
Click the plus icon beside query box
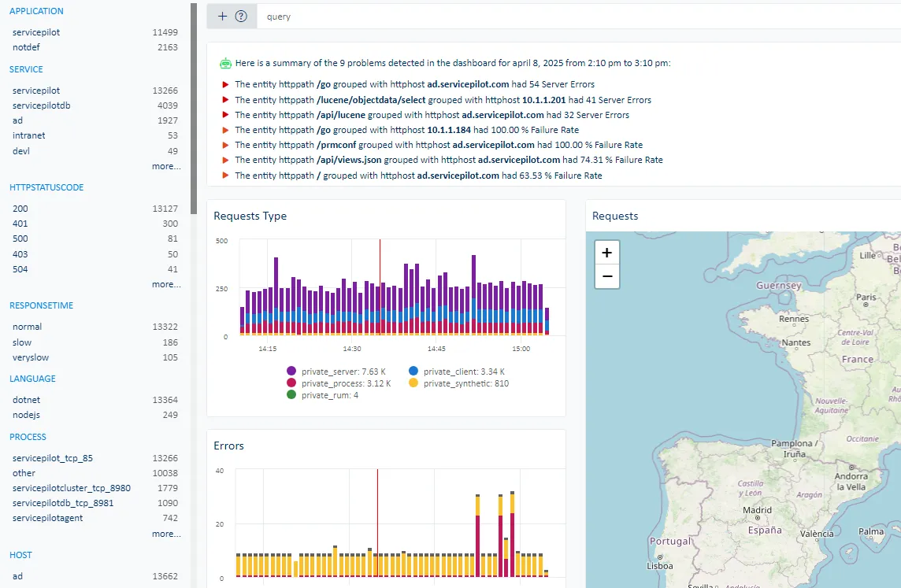(222, 16)
